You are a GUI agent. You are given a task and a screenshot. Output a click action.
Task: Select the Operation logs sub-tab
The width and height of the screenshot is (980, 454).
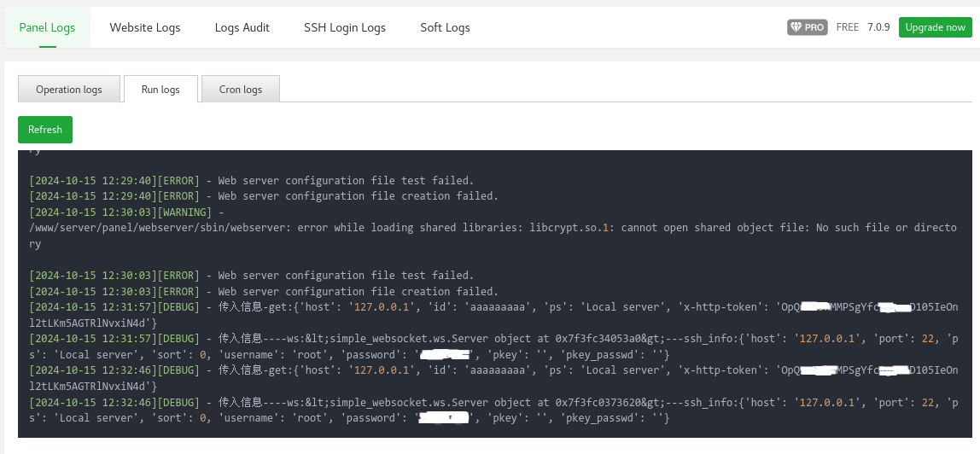69,89
